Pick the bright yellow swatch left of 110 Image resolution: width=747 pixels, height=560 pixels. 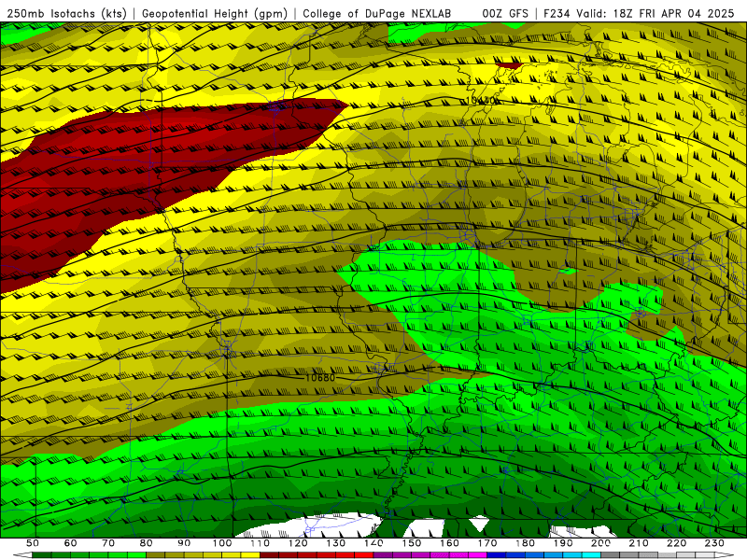(x=250, y=555)
